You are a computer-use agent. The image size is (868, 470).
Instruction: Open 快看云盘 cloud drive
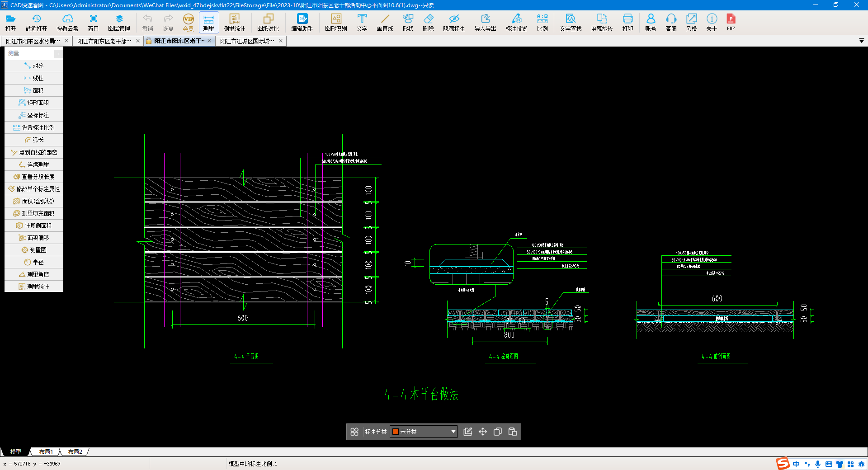tap(67, 22)
